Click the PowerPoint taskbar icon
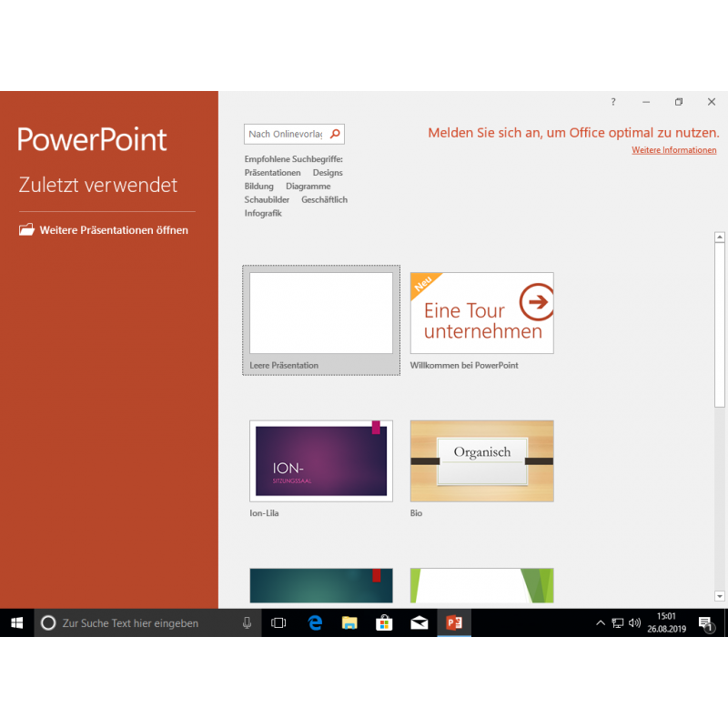Image resolution: width=728 pixels, height=728 pixels. pyautogui.click(x=454, y=622)
